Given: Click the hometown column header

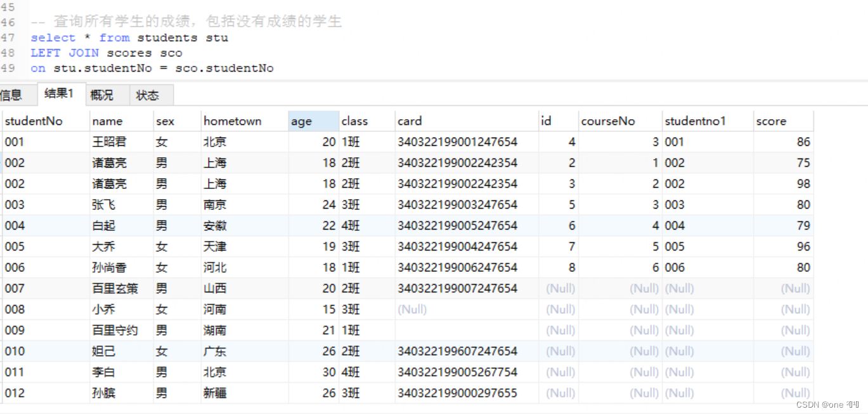Looking at the screenshot, I should coord(233,121).
